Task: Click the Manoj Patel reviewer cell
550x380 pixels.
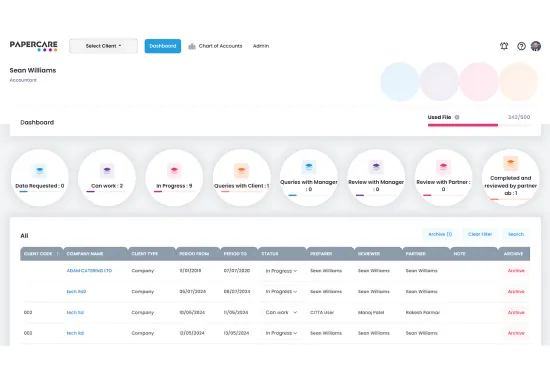Action: tap(371, 312)
